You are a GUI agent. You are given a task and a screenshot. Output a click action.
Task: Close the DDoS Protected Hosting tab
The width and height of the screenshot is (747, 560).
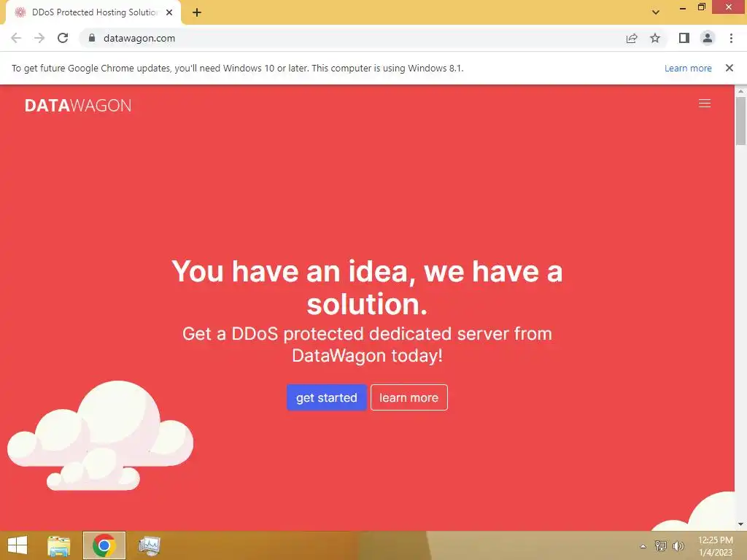pyautogui.click(x=169, y=12)
